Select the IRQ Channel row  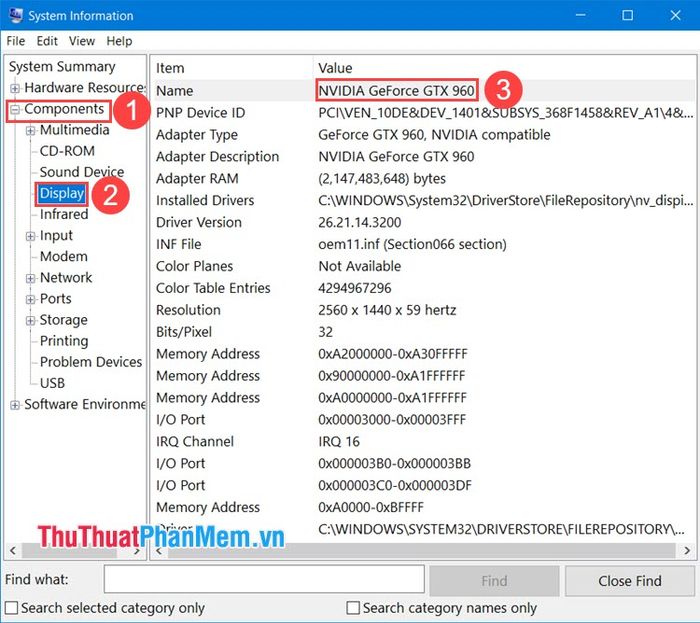pos(423,441)
